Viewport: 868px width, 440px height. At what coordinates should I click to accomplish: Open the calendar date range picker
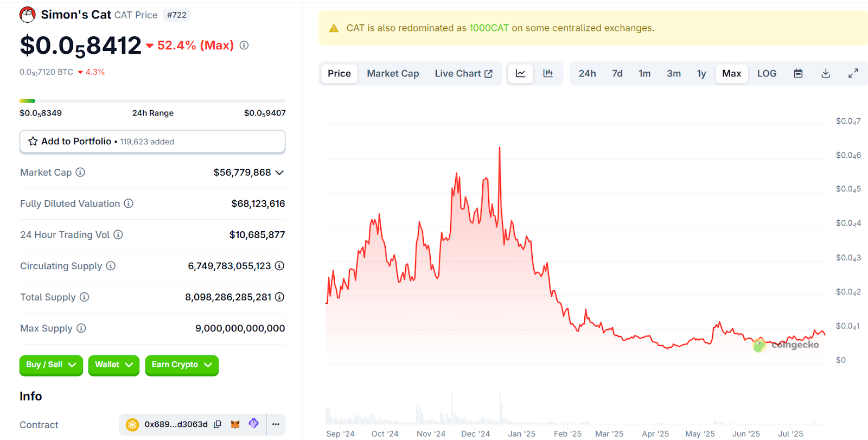798,73
